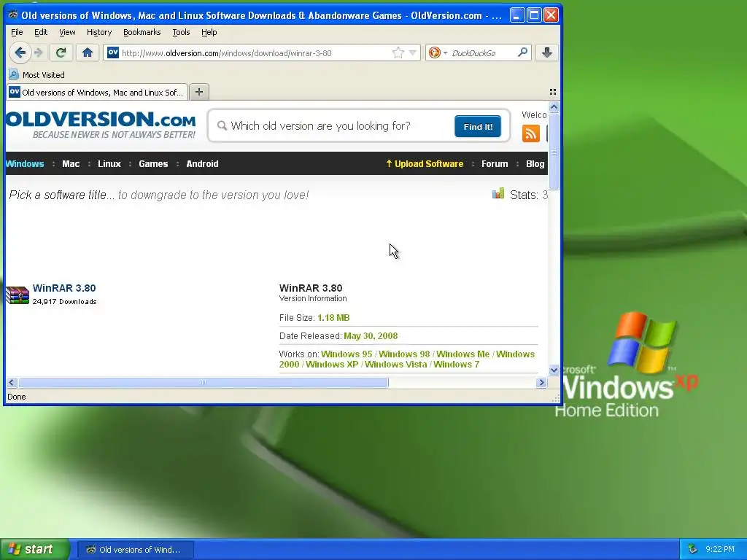Screen dimensions: 747x560
Task: Click the system tray network icon
Action: [692, 549]
